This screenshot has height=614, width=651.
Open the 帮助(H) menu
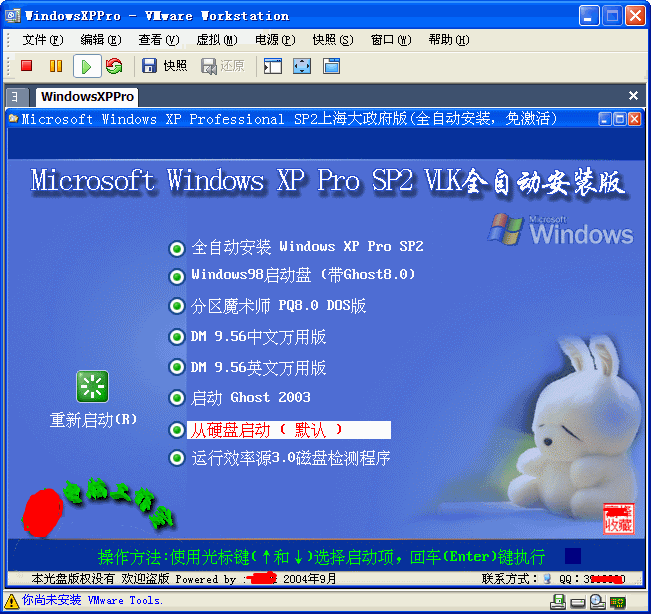(x=449, y=40)
